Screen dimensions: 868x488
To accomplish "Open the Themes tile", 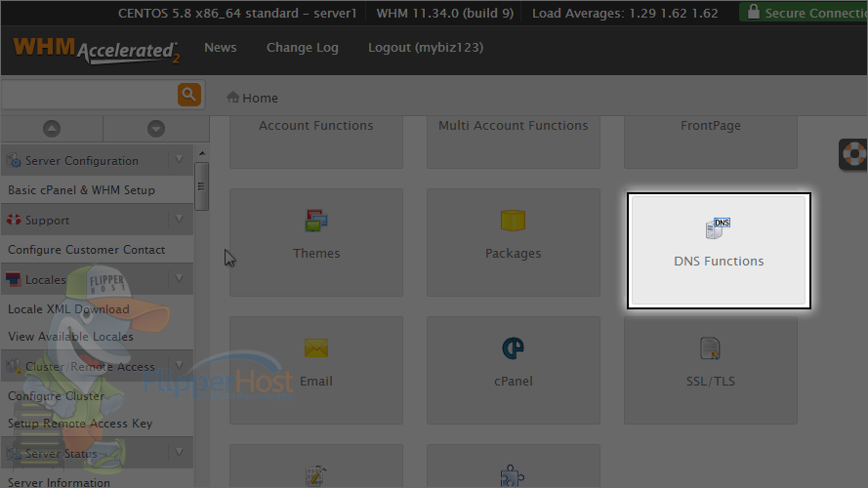I will click(x=316, y=242).
